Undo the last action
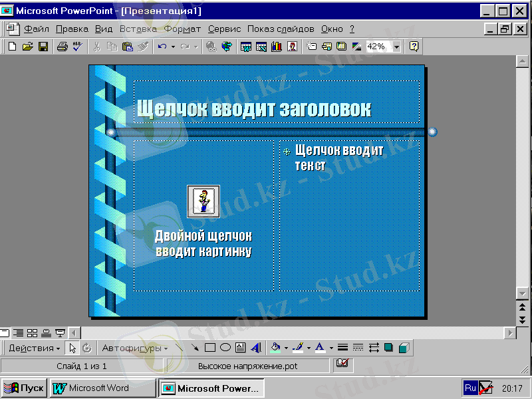Viewport: 532px width, 399px height. (x=162, y=47)
